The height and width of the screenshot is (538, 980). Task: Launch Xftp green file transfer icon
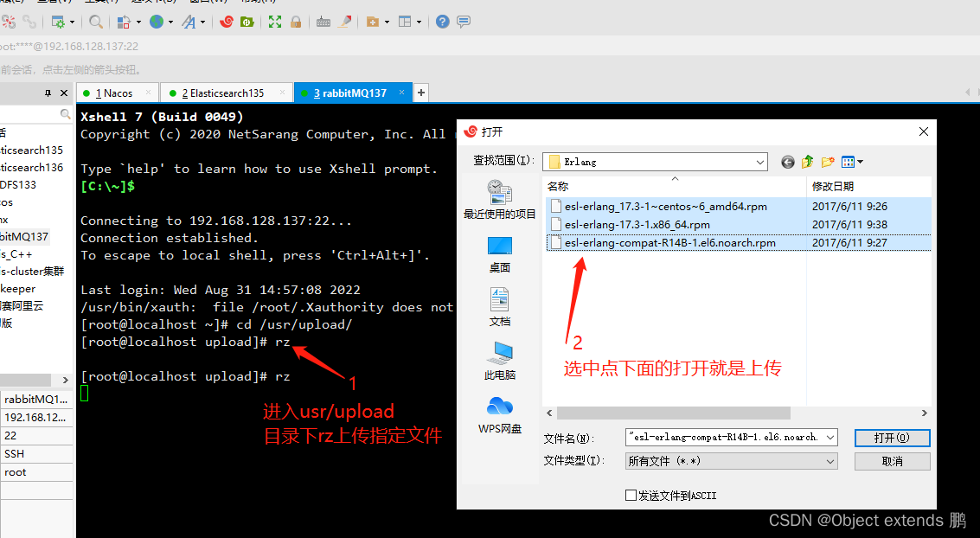(x=247, y=22)
